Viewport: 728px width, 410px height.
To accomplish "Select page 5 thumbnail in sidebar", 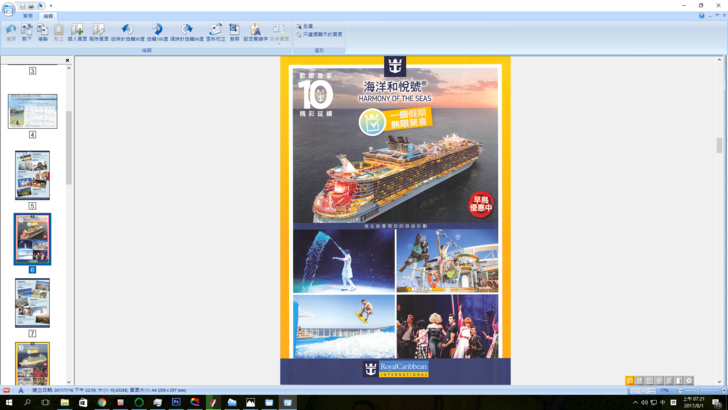I will 32,174.
